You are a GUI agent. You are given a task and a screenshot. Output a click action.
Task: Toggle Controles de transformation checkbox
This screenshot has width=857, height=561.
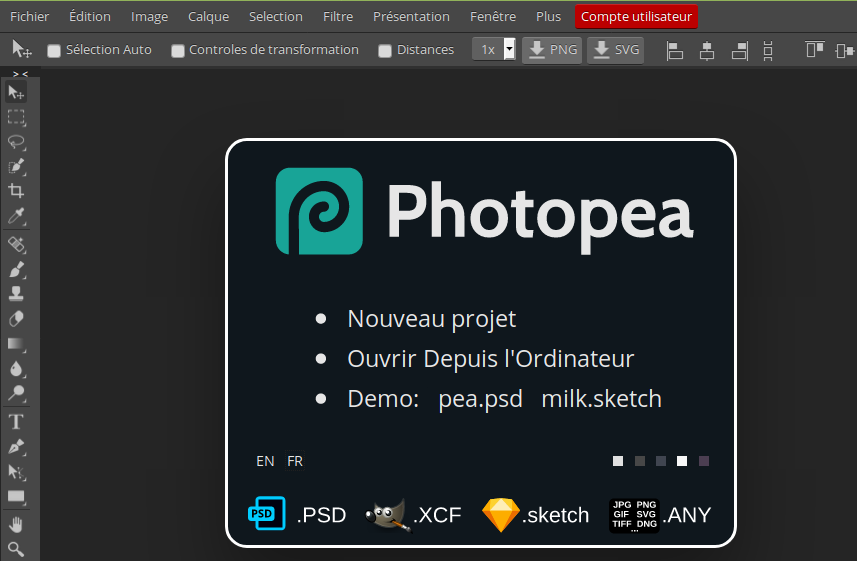(178, 50)
